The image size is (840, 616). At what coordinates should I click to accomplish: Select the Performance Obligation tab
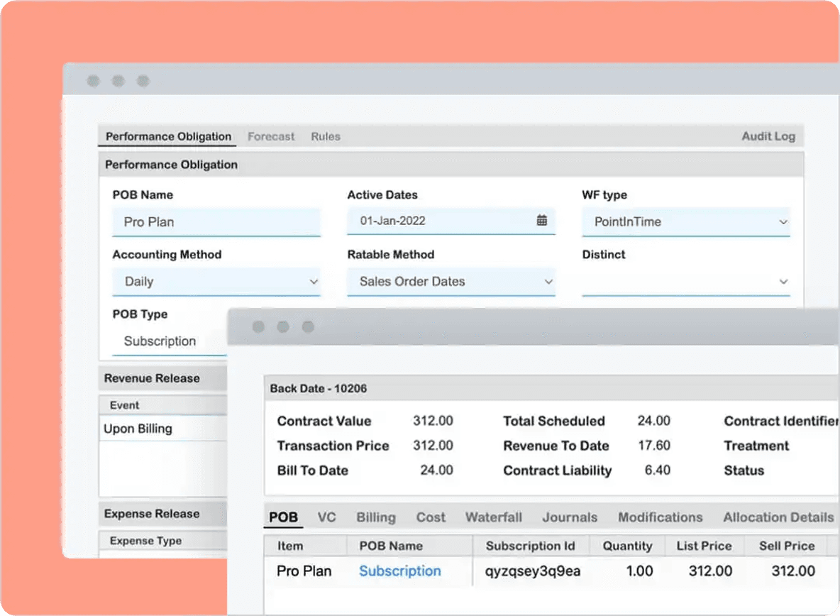click(x=168, y=136)
